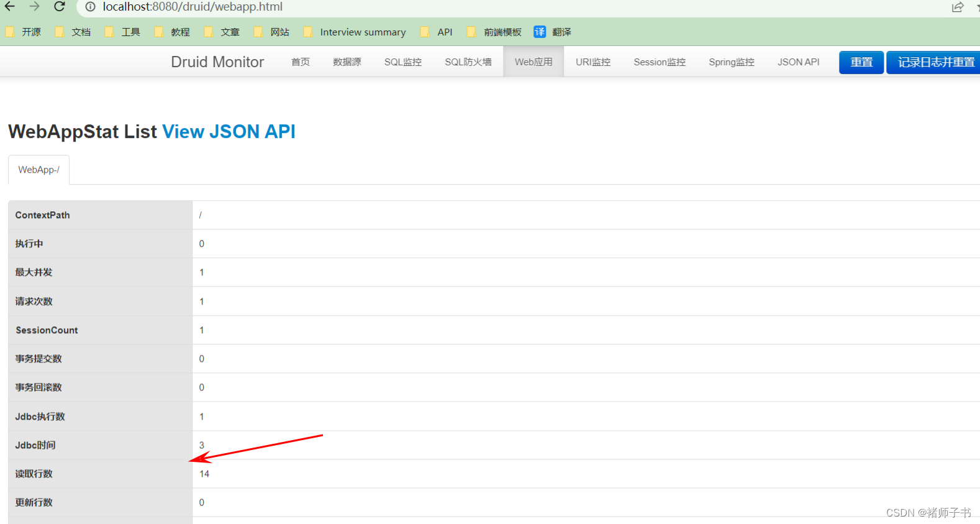This screenshot has height=524, width=980.
Task: Click the share page icon in the address bar
Action: pos(958,7)
